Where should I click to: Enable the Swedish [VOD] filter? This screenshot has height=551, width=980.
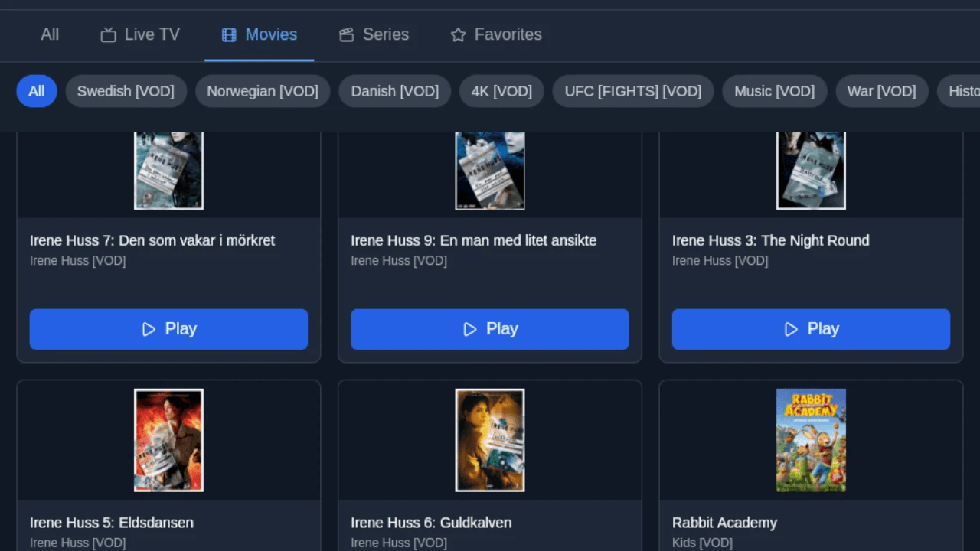point(126,91)
